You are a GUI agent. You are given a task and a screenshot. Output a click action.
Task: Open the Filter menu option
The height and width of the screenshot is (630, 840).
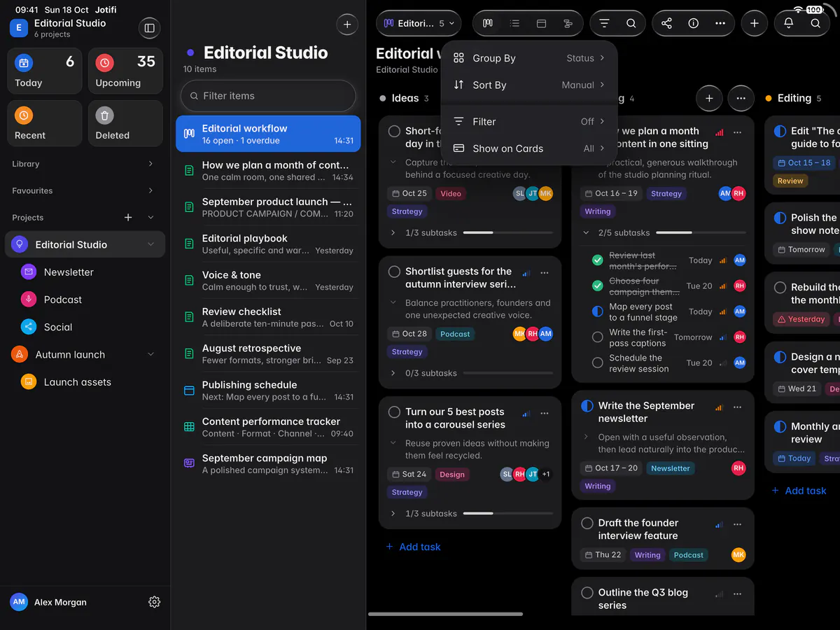tap(529, 121)
